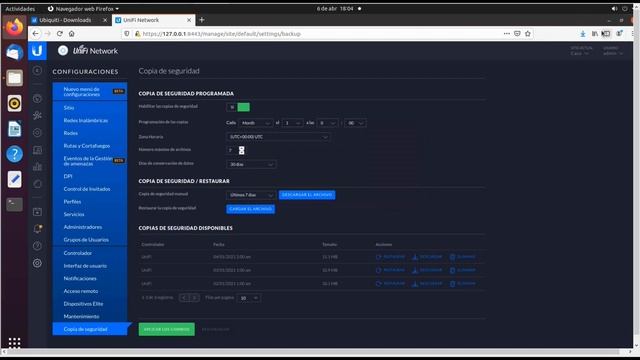Open a new Firefox tab with plus
Image resolution: width=640 pixels, height=360 pixels.
pyautogui.click(x=202, y=20)
